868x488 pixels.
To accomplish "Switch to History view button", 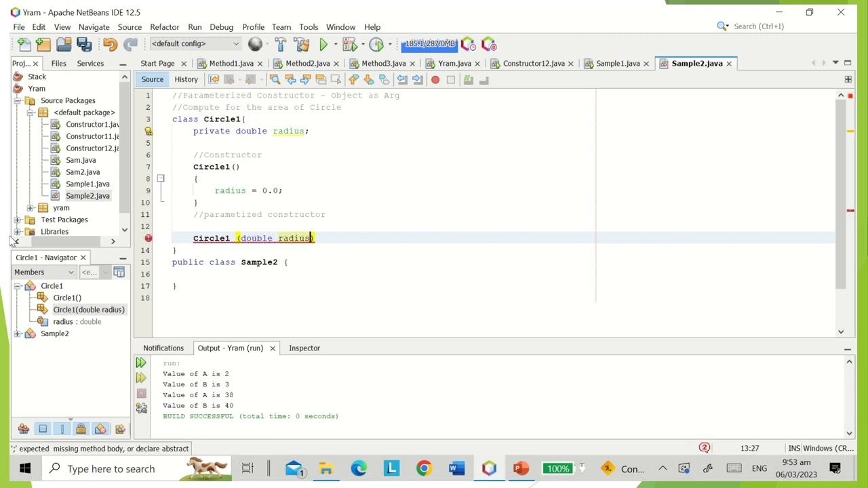I will [x=186, y=79].
